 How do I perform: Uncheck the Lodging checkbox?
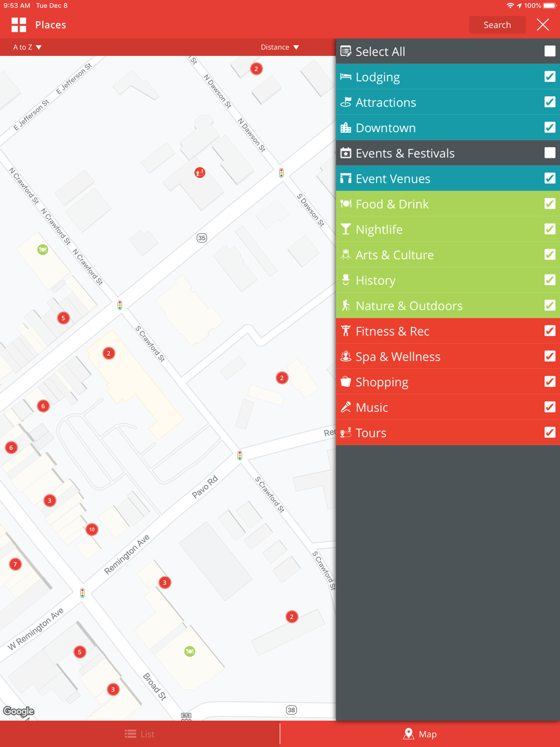tap(550, 77)
